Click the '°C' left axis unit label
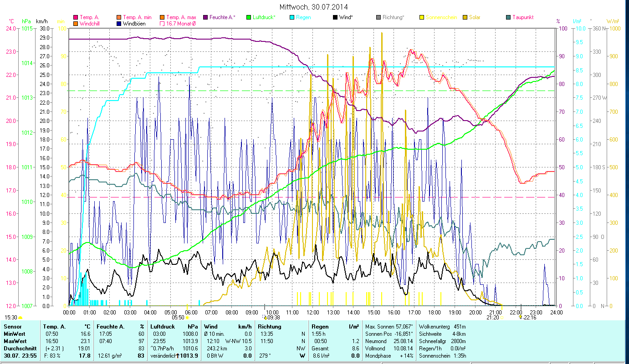The width and height of the screenshot is (629, 364). click(12, 21)
